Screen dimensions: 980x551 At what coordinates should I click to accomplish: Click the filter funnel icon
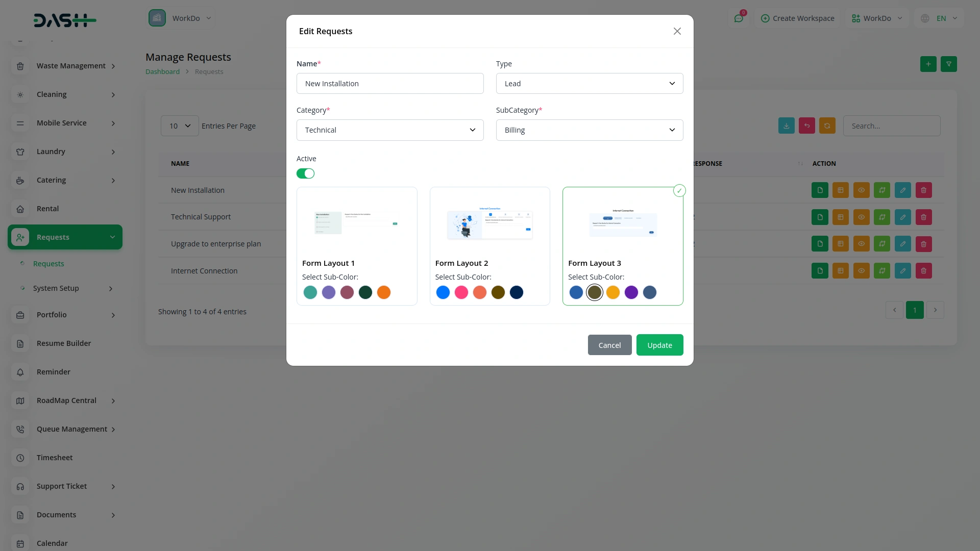(948, 64)
